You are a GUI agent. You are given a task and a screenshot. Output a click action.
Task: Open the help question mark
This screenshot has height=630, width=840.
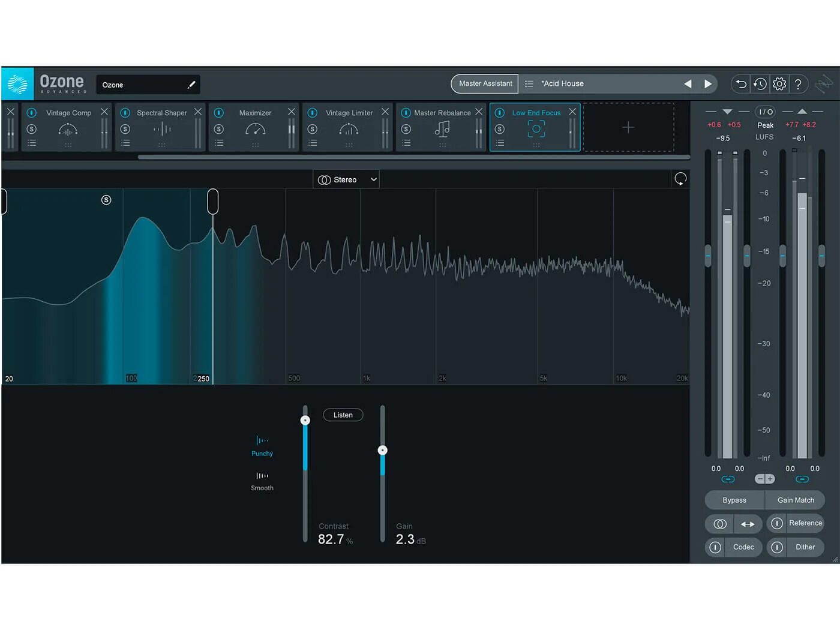[798, 84]
